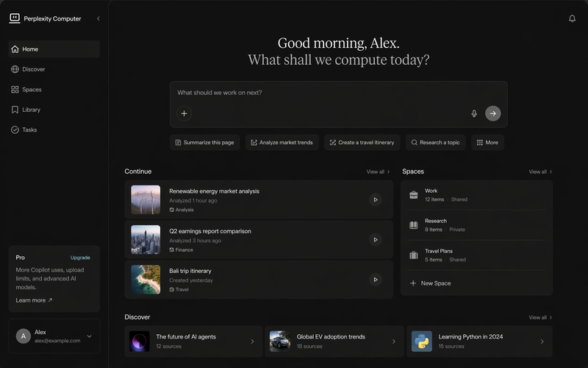
Task: Click the notifications bell icon
Action: 572,18
